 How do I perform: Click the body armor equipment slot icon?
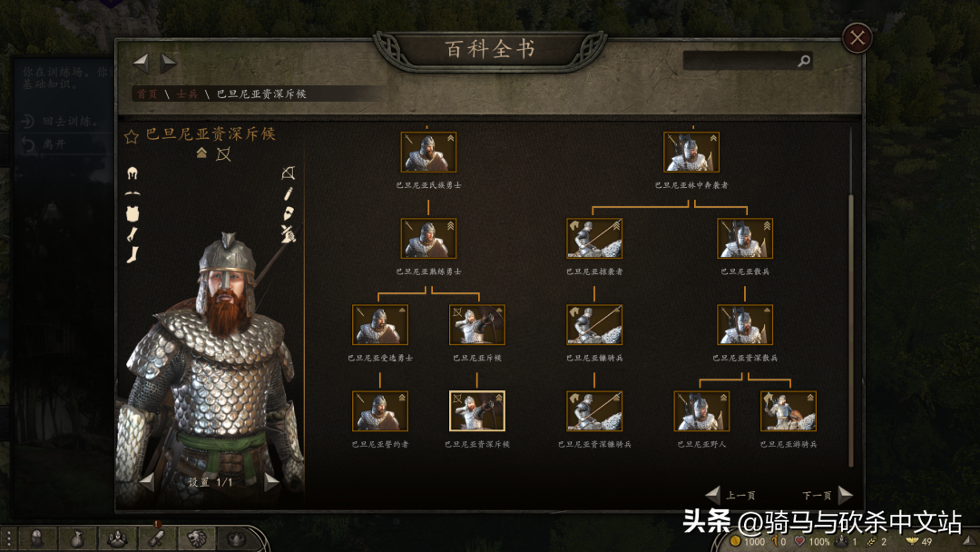click(132, 213)
